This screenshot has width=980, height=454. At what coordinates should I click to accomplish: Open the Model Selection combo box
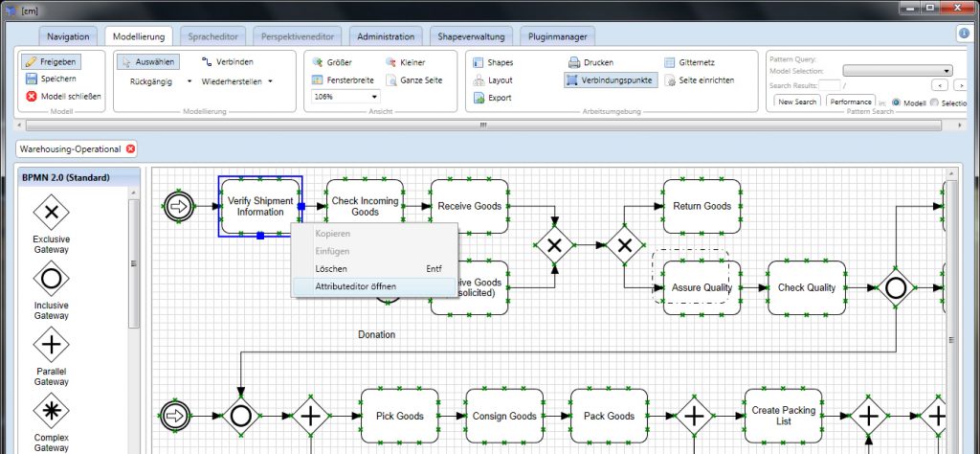tap(946, 71)
